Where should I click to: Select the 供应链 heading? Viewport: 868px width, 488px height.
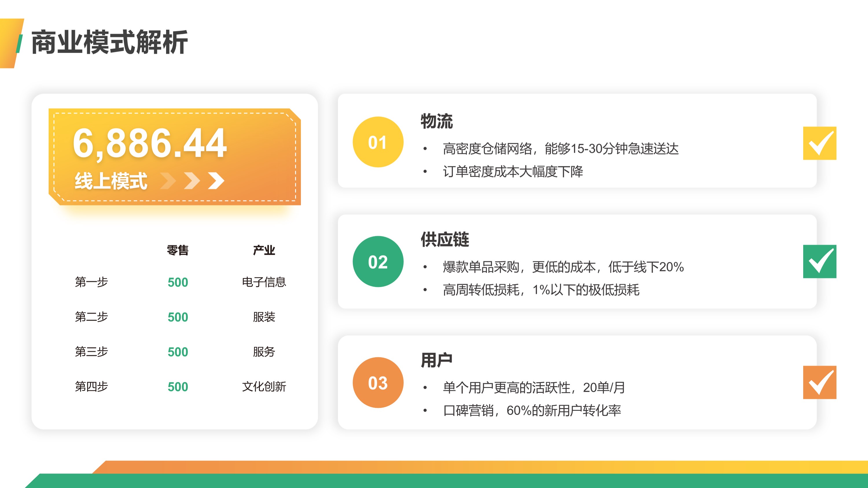[445, 240]
